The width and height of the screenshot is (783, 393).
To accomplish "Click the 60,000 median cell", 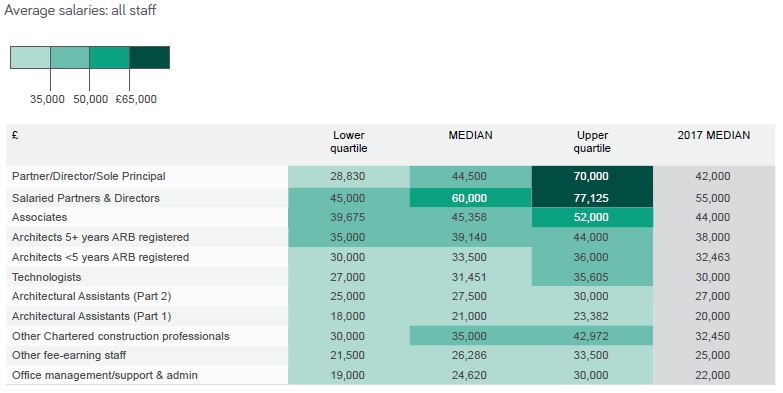I will coord(470,198).
